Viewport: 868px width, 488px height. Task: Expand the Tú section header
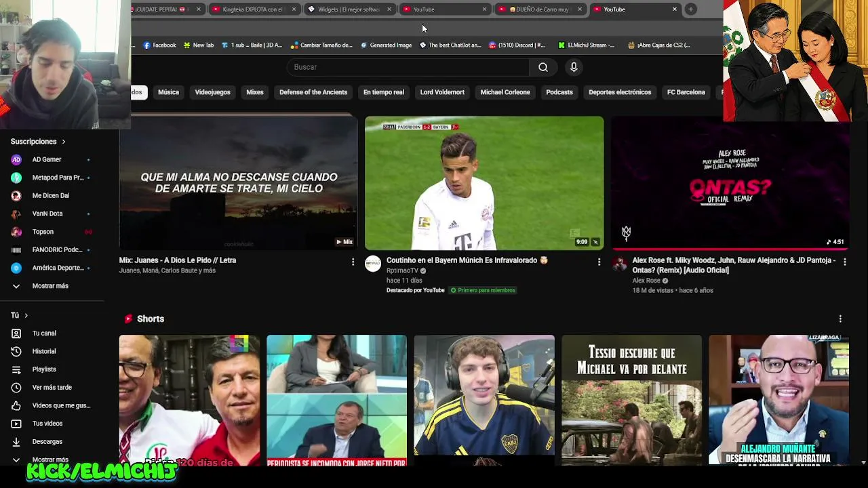pos(19,315)
